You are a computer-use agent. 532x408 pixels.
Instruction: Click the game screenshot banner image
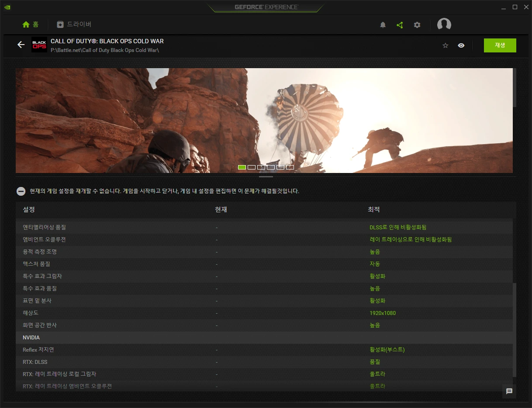[264, 121]
